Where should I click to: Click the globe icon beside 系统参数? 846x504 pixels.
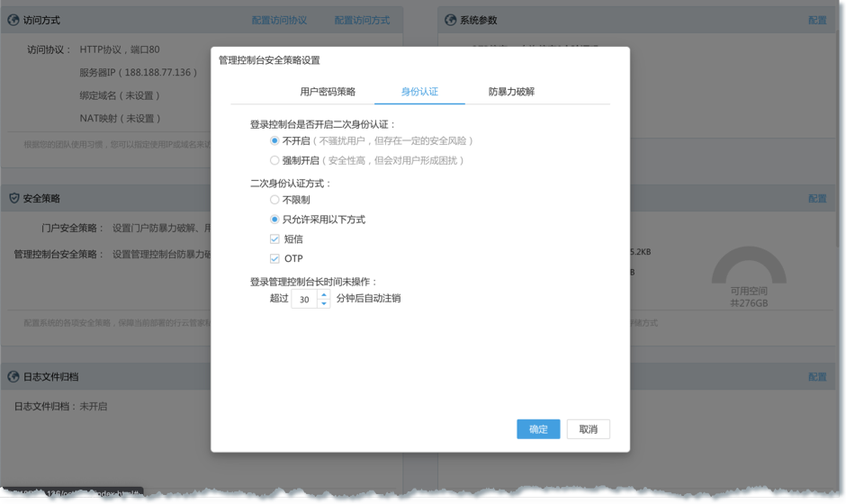pos(451,20)
